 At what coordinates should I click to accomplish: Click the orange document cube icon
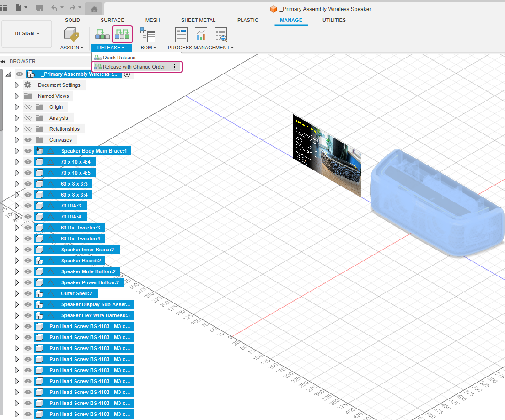[274, 9]
